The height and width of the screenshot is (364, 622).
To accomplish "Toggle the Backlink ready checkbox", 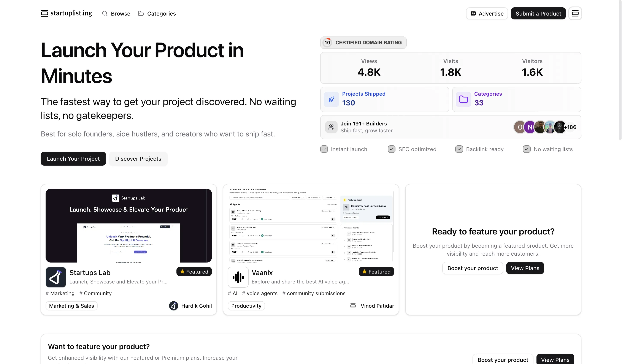I will click(x=459, y=149).
